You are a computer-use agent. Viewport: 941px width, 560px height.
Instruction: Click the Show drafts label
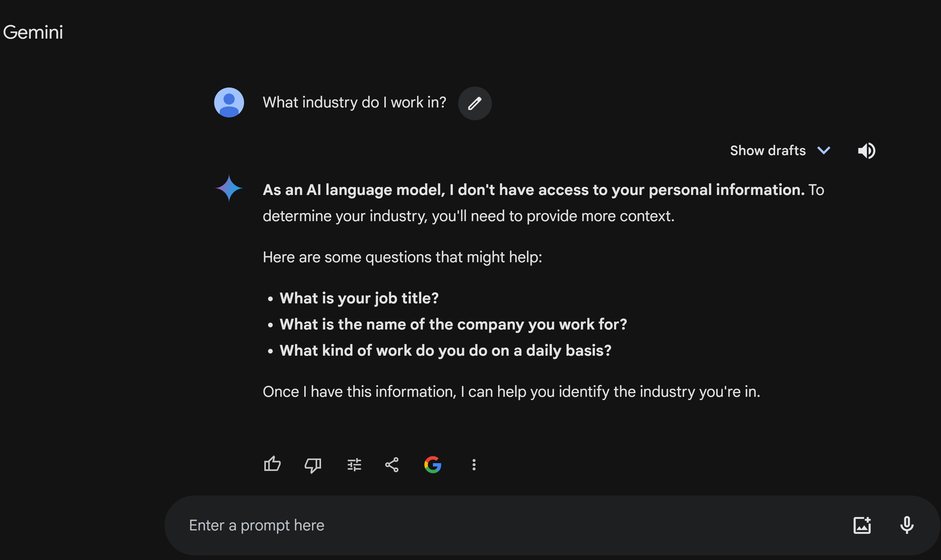click(x=768, y=150)
